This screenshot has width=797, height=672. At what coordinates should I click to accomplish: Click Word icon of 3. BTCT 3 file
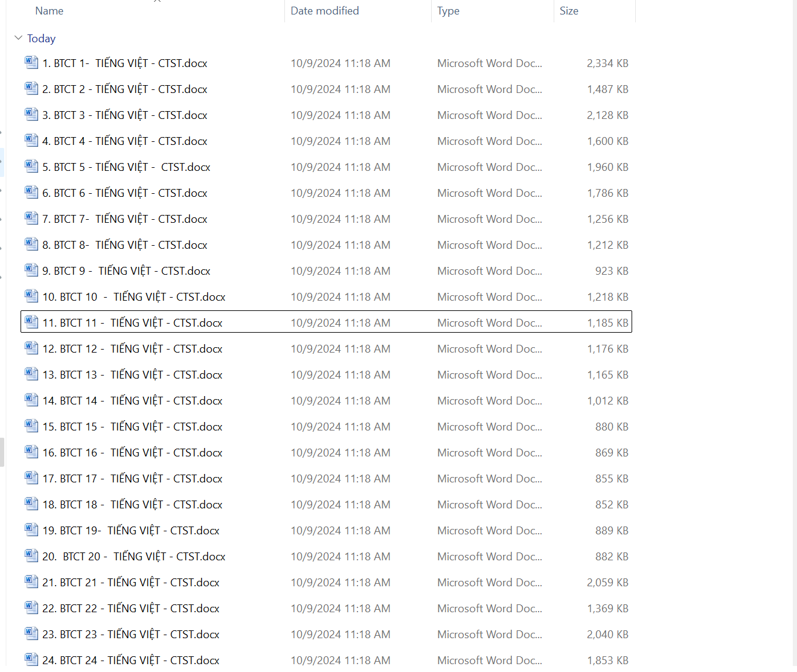pyautogui.click(x=31, y=114)
